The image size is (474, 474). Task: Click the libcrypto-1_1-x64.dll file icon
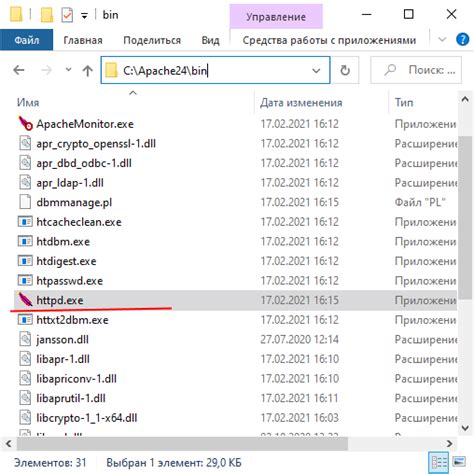(x=25, y=418)
